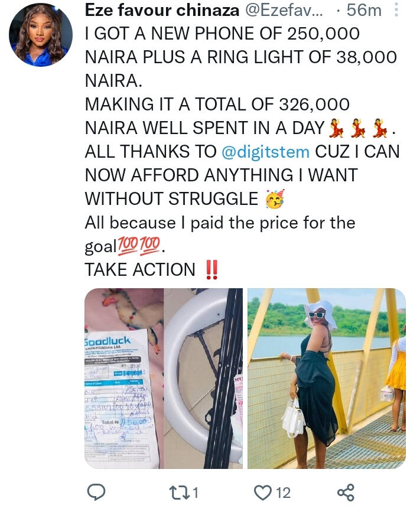Open the receipt and ring light photo
The width and height of the screenshot is (420, 515).
pos(164,379)
